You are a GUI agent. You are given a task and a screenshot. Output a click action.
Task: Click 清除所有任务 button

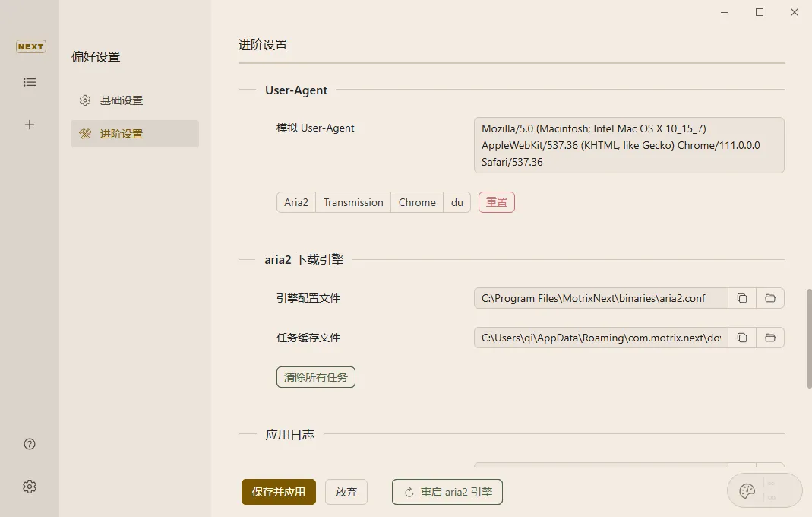pos(316,377)
